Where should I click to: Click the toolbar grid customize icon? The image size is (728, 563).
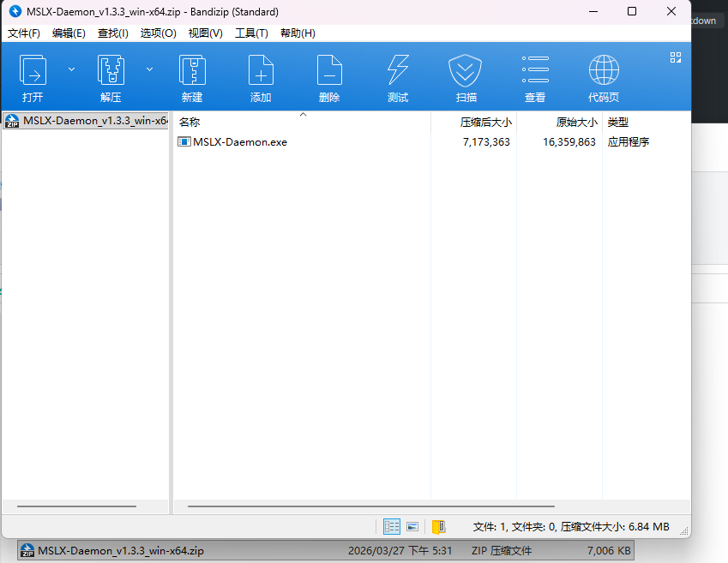676,57
